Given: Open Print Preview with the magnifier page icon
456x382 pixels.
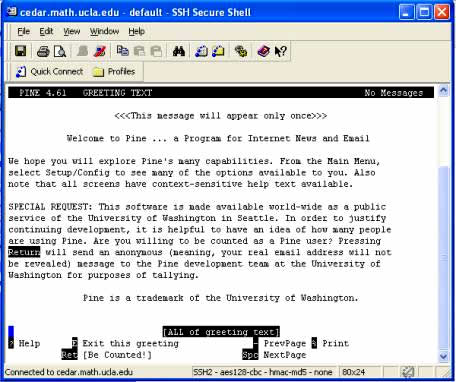Looking at the screenshot, I should (60, 51).
